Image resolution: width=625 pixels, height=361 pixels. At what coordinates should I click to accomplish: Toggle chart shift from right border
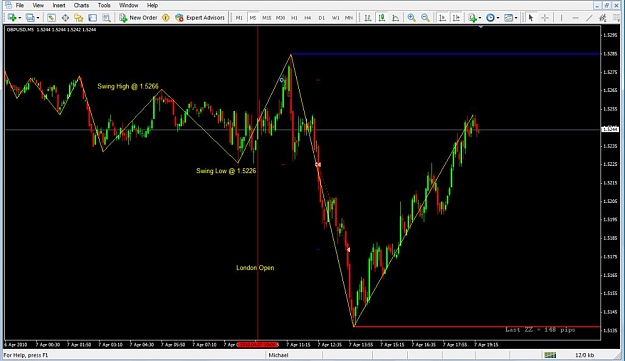click(x=456, y=18)
